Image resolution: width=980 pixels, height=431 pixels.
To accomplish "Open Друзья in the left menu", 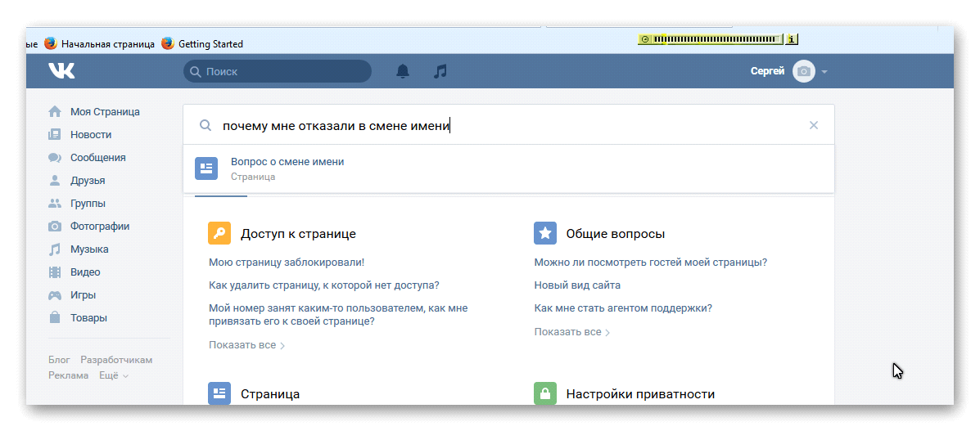I will tap(88, 181).
